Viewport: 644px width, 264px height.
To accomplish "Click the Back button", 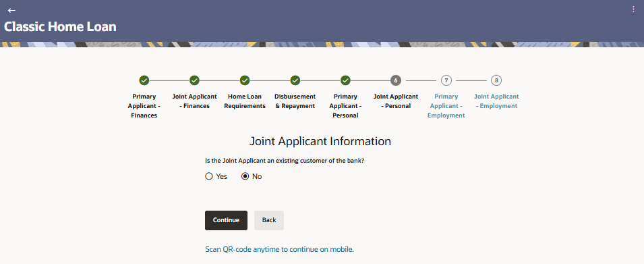I will (x=269, y=220).
